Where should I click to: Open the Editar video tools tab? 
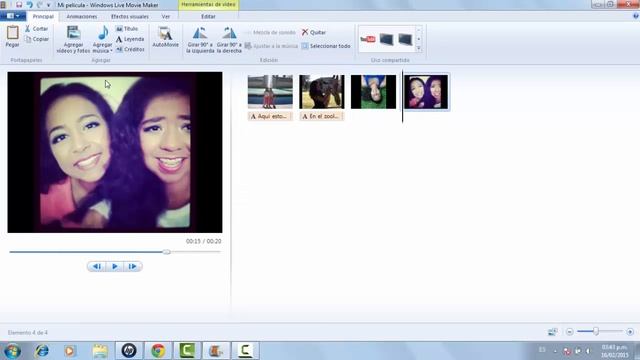tap(208, 16)
